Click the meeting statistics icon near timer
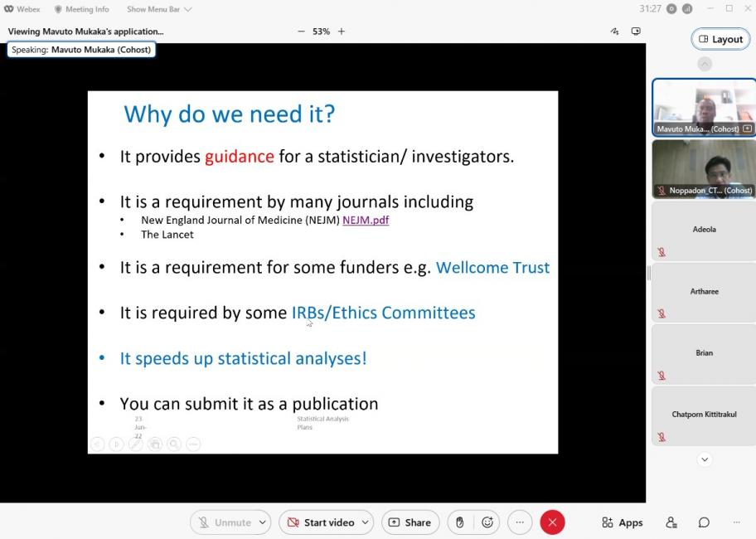756x539 pixels. tap(687, 9)
